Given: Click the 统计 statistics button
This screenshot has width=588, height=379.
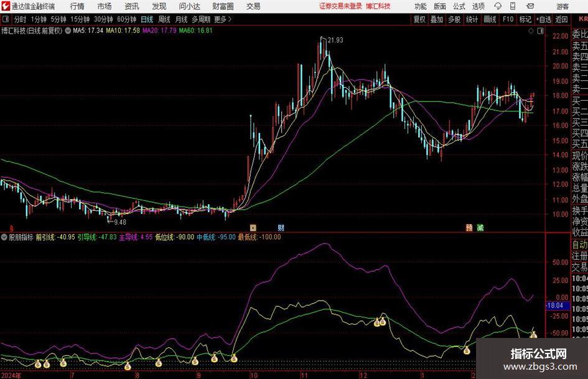Looking at the screenshot, I should (x=472, y=19).
